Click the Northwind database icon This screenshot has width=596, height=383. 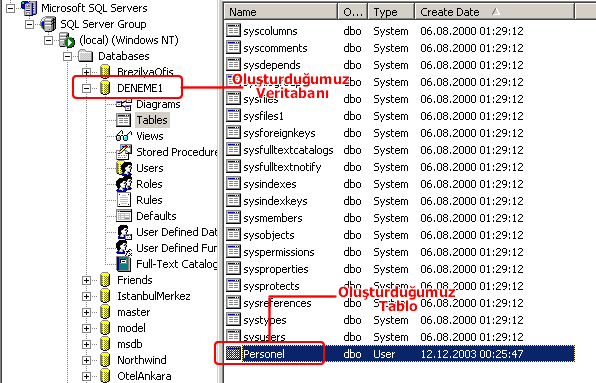coord(105,360)
